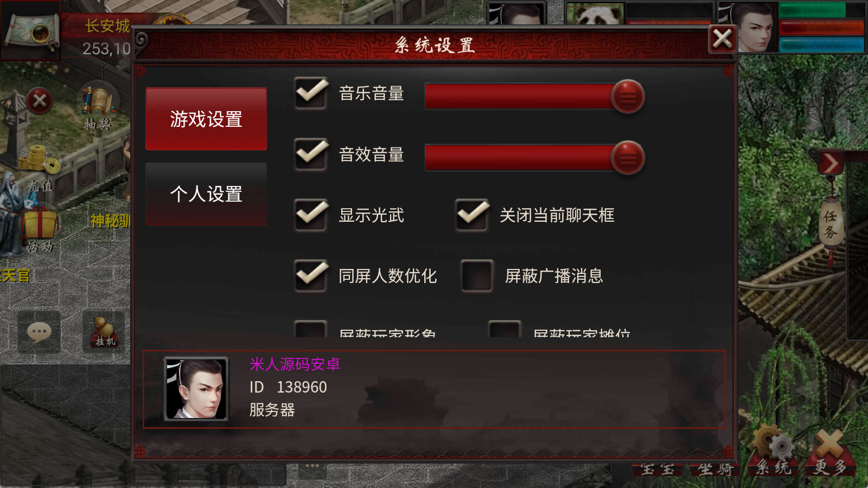
Task: Tap the 挂机 gourd icon
Action: click(104, 332)
